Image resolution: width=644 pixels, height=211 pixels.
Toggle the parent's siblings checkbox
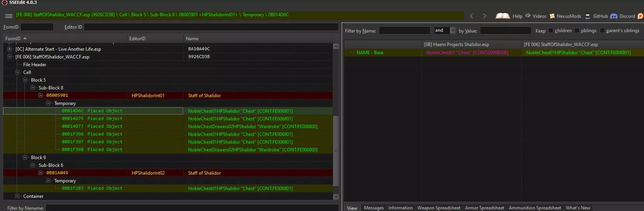point(602,31)
